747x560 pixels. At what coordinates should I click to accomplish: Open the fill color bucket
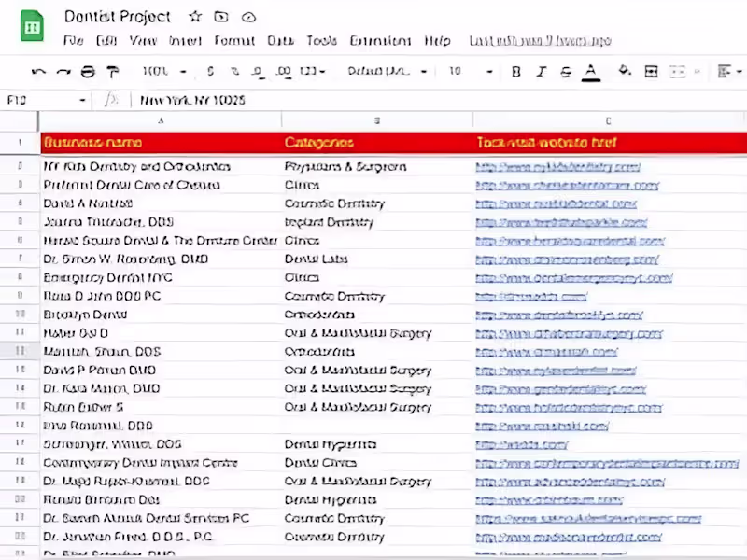625,72
